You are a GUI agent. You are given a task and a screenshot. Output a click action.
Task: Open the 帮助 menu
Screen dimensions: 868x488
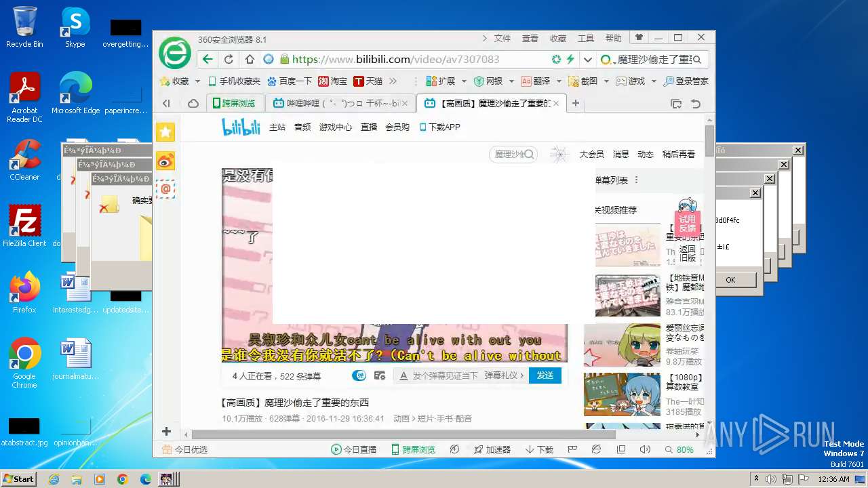click(613, 39)
